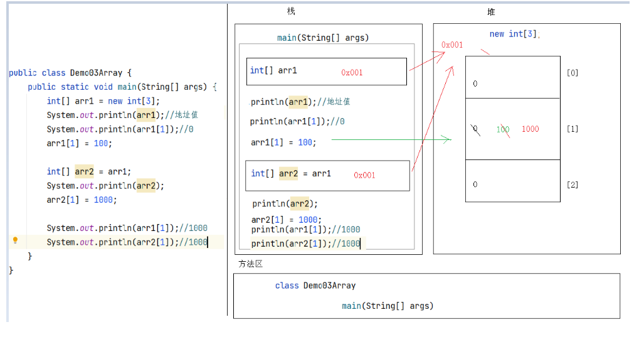Select the 堆 heap label in diagram

coord(491,12)
